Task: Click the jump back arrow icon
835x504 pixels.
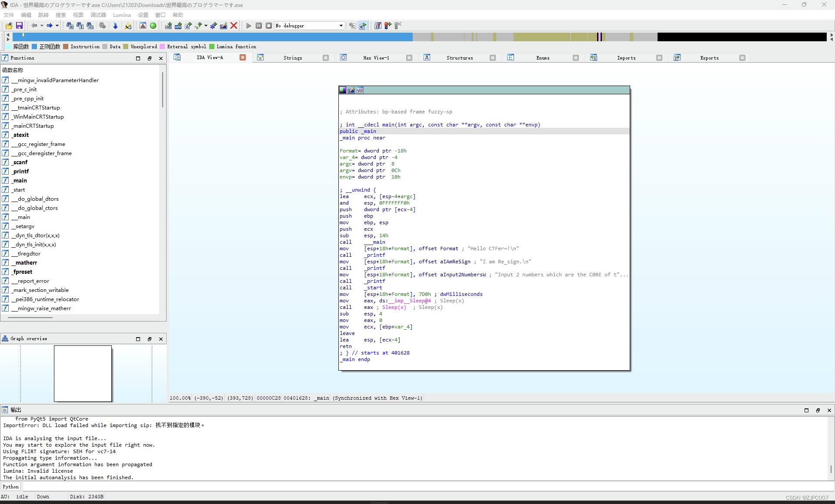Action: click(x=34, y=26)
